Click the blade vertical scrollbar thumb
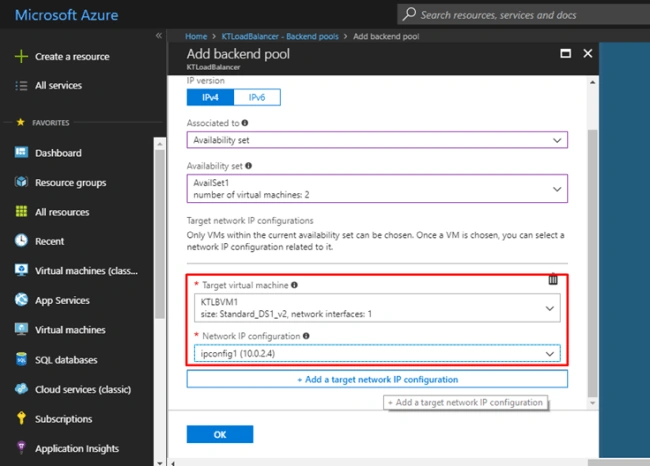Screen dimensions: 650x466 point(593,263)
